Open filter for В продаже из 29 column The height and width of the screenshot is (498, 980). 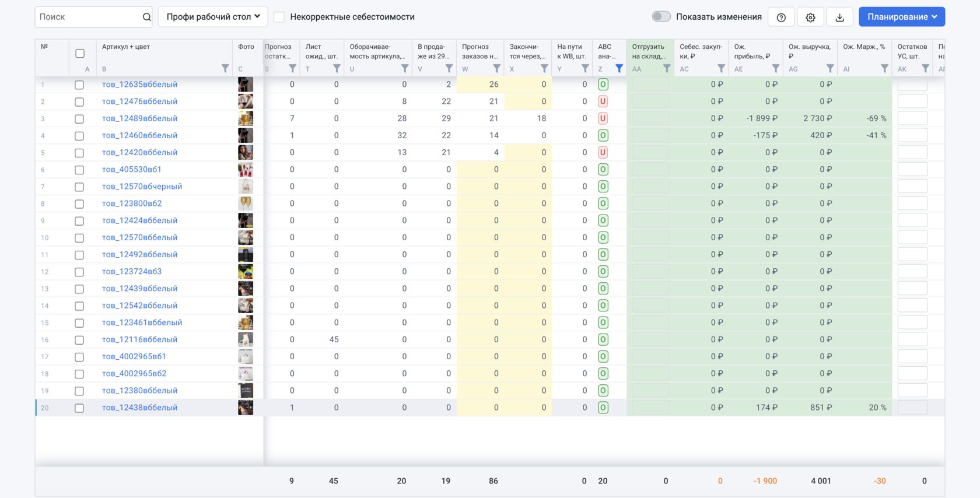tap(449, 69)
